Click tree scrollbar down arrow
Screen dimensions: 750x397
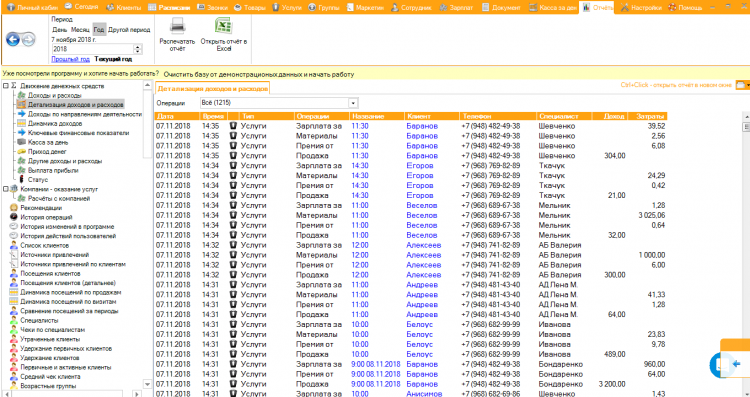(x=147, y=384)
